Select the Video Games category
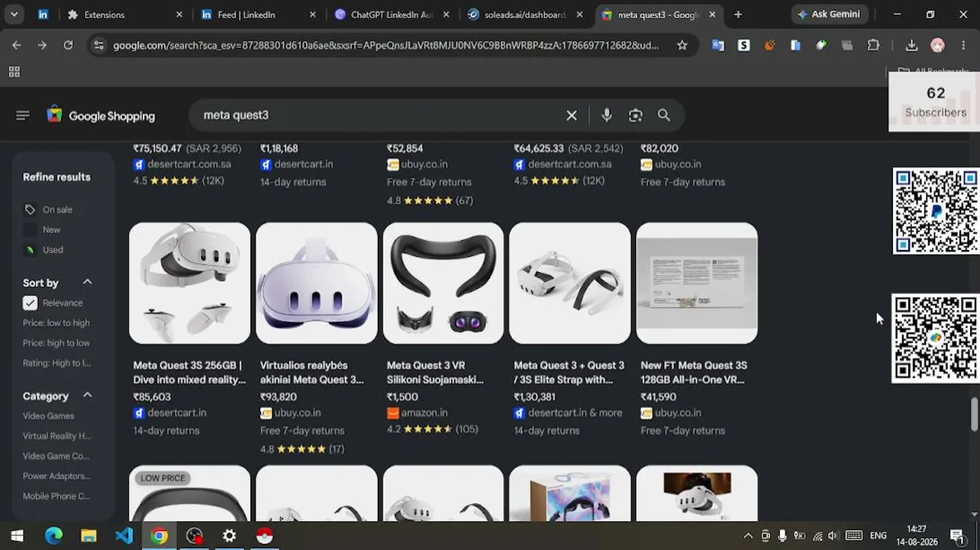 pyautogui.click(x=48, y=416)
